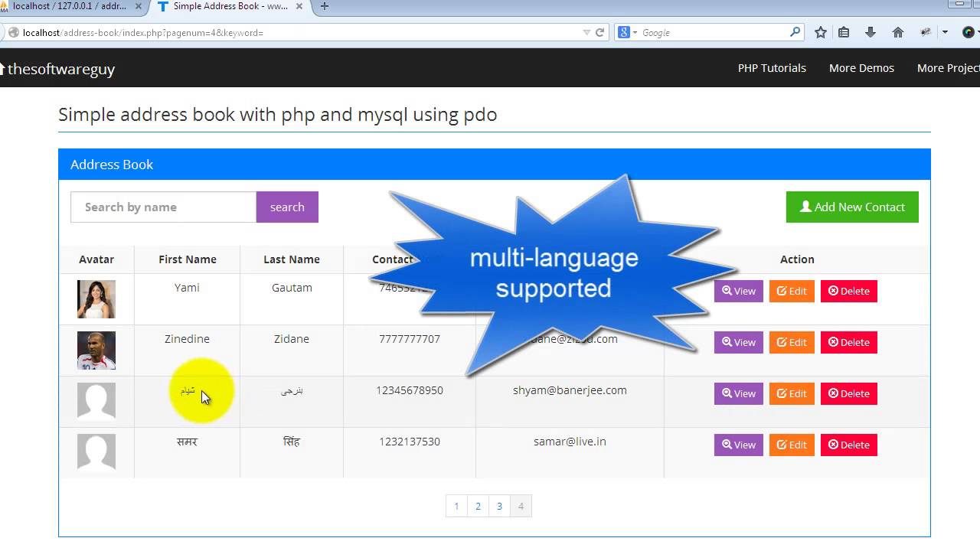Open the bookmarks list icon
Viewport: 980px width, 551px height.
(844, 32)
